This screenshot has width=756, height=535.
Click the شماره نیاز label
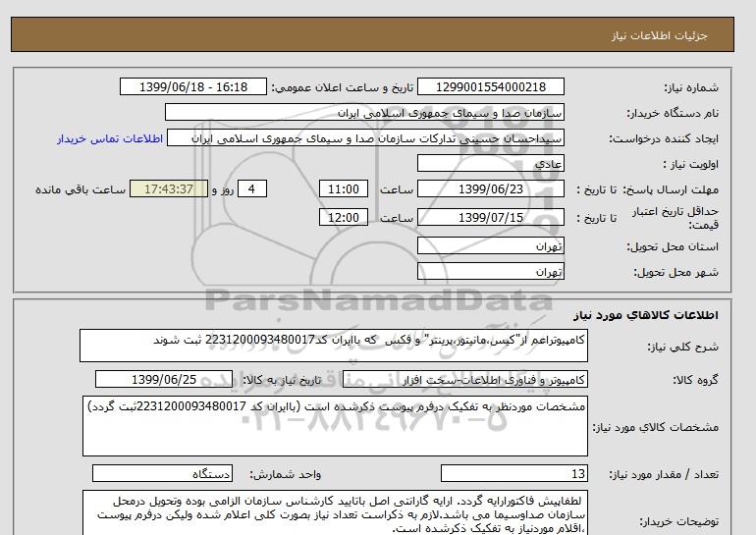[x=691, y=87]
